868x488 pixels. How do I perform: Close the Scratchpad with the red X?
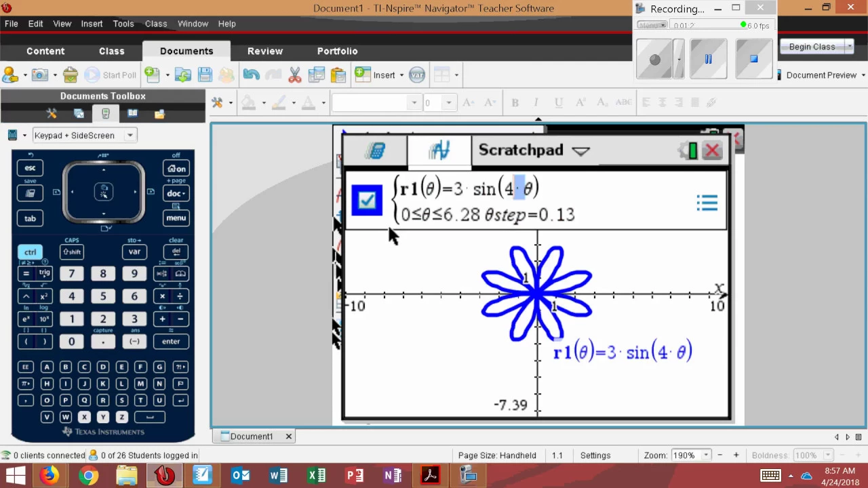[x=712, y=150]
